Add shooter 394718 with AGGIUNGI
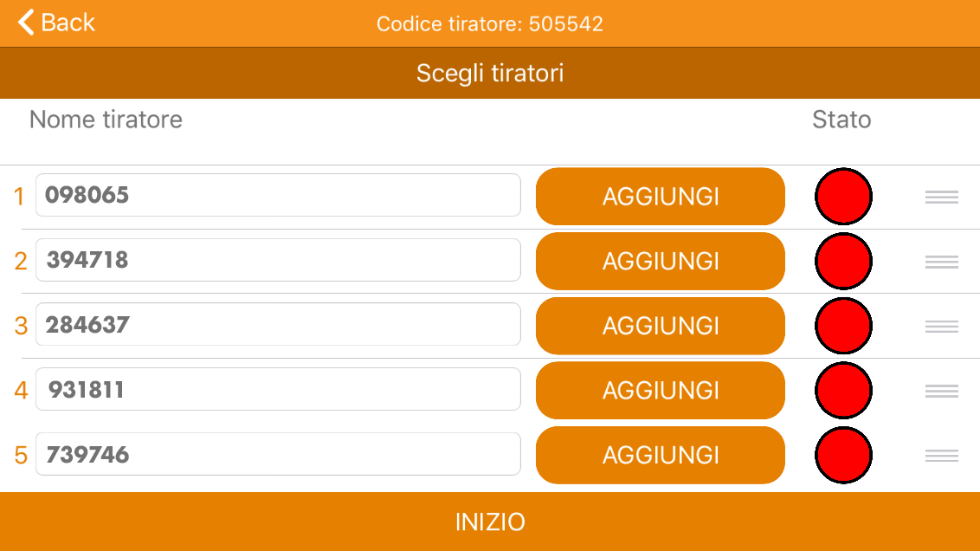The height and width of the screenshot is (551, 980). point(661,262)
